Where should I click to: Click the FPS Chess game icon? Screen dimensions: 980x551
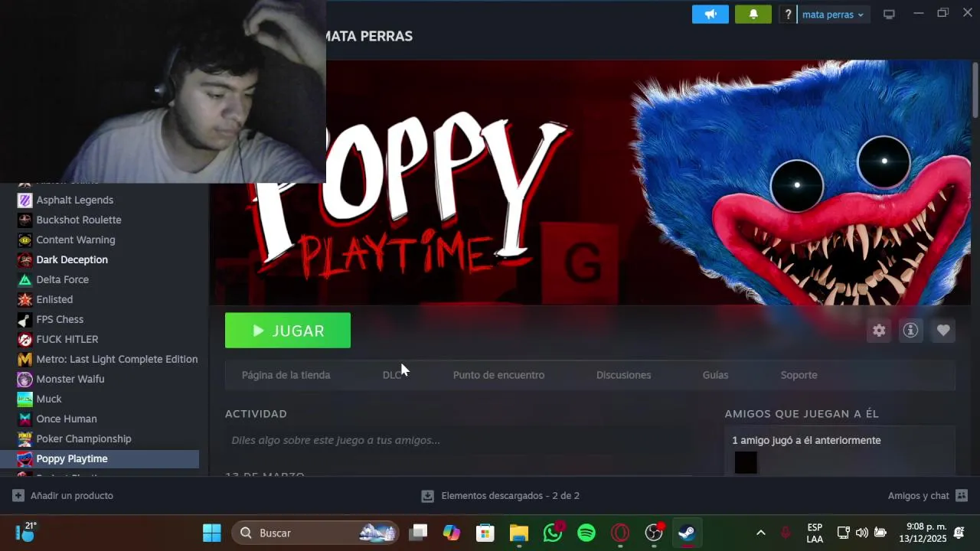[25, 319]
